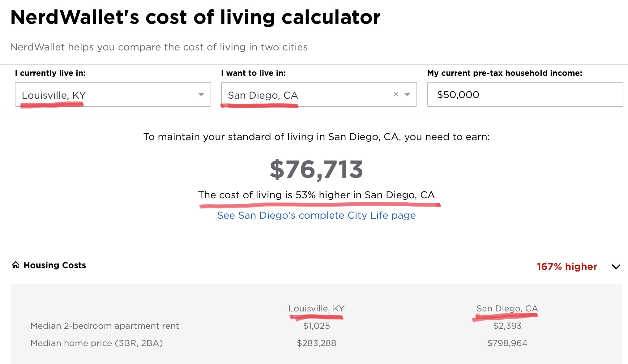Image resolution: width=628 pixels, height=364 pixels.
Task: Open the destination city dropdown arrow
Action: [408, 95]
